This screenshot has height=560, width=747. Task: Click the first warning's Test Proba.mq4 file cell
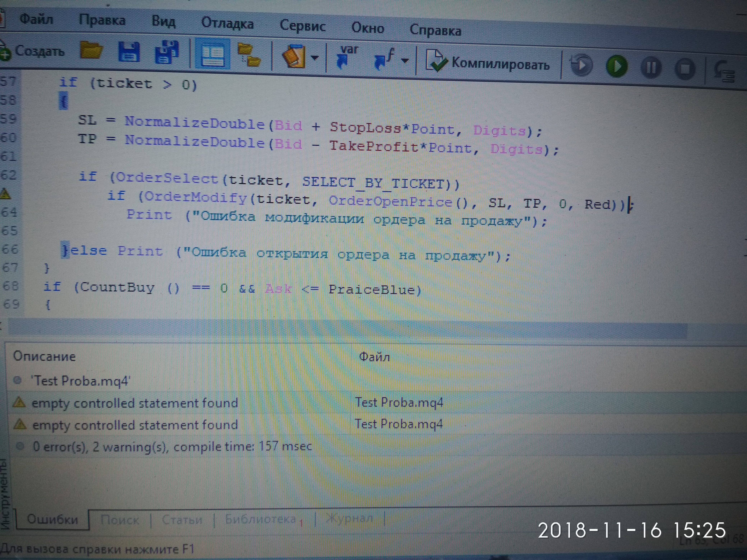399,403
